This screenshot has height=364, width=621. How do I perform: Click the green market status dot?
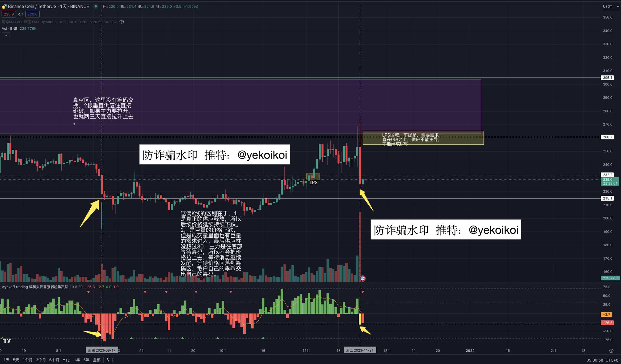(x=96, y=6)
